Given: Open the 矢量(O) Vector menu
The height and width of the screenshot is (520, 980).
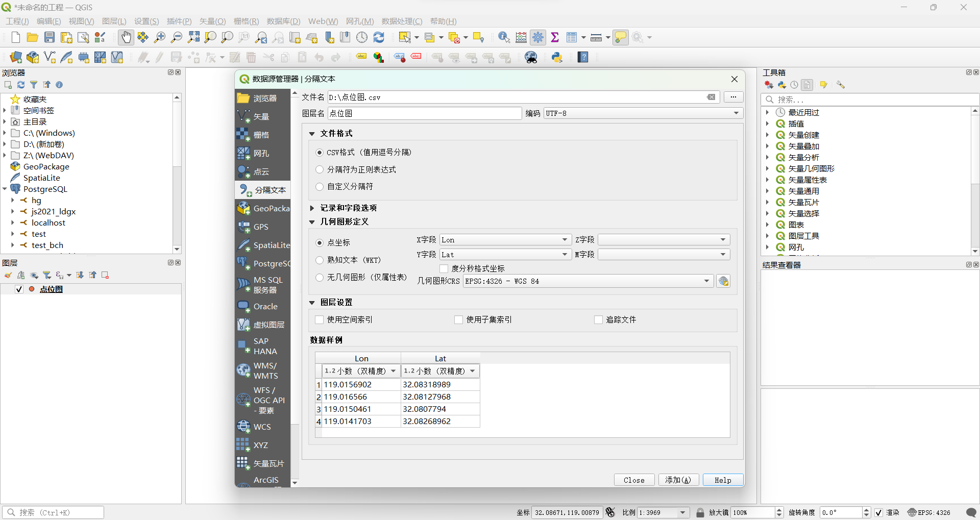Looking at the screenshot, I should point(212,21).
